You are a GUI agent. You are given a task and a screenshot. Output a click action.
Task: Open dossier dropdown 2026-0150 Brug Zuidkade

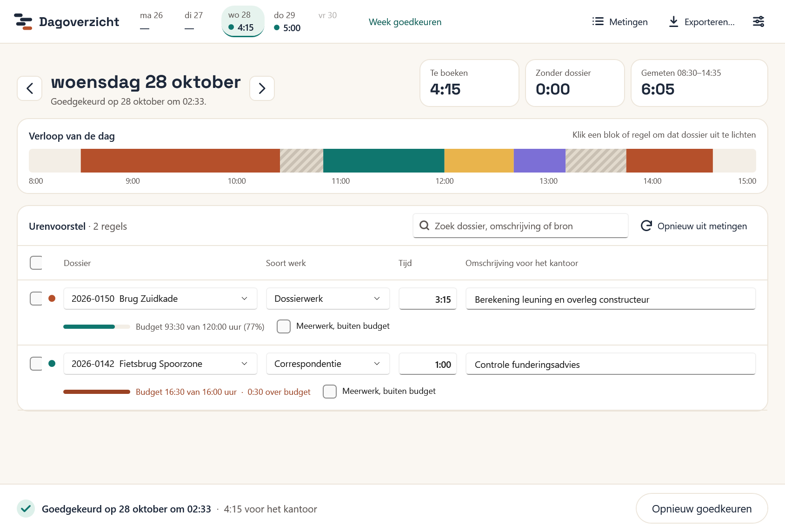[x=160, y=299]
